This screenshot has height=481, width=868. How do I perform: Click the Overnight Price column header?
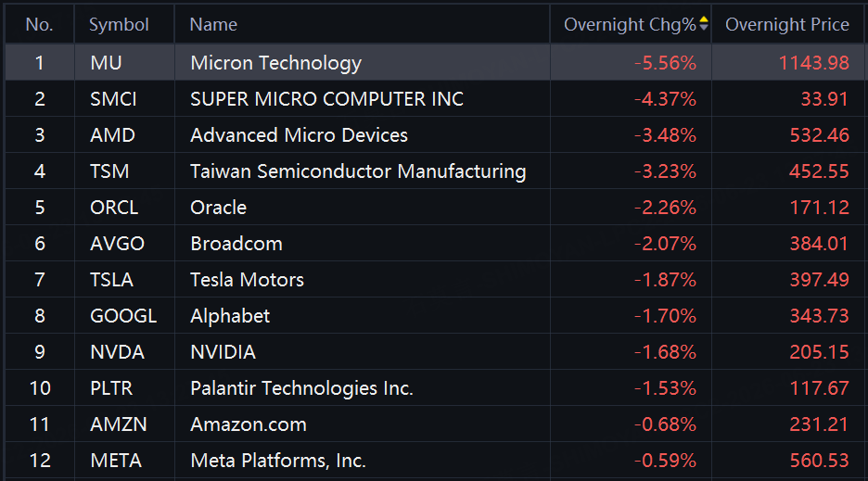[786, 24]
